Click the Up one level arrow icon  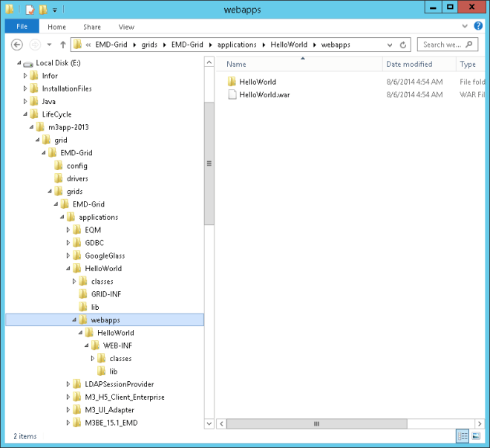(62, 45)
